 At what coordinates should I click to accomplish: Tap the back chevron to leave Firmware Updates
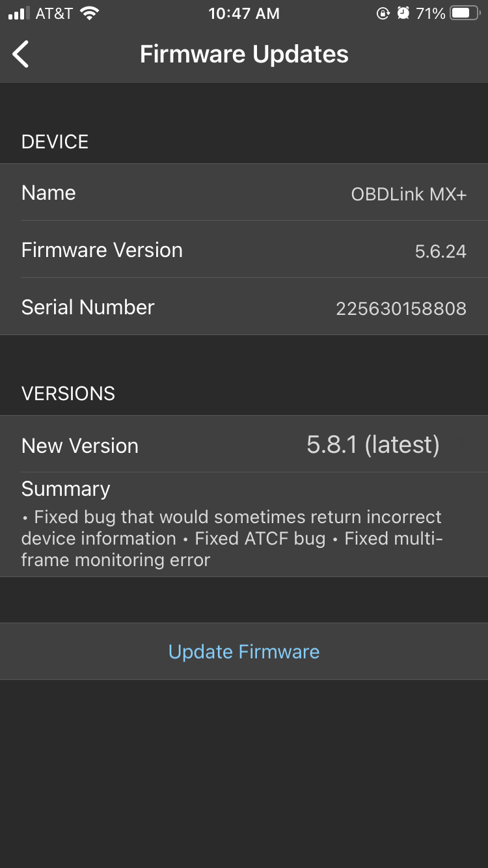point(21,54)
